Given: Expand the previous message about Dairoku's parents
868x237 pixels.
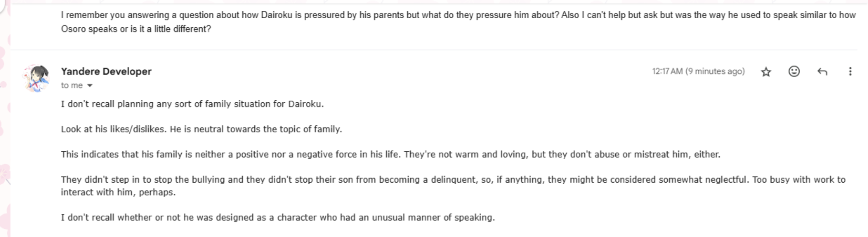Looking at the screenshot, I should (x=397, y=15).
